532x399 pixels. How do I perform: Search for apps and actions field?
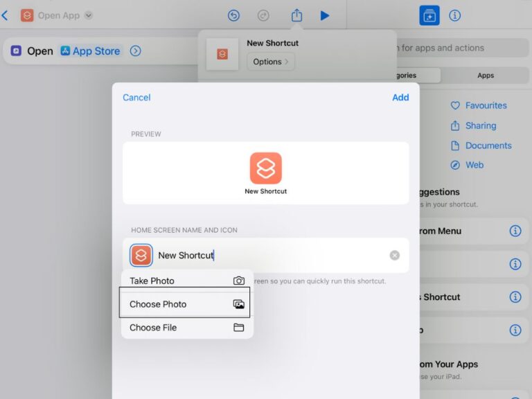463,48
